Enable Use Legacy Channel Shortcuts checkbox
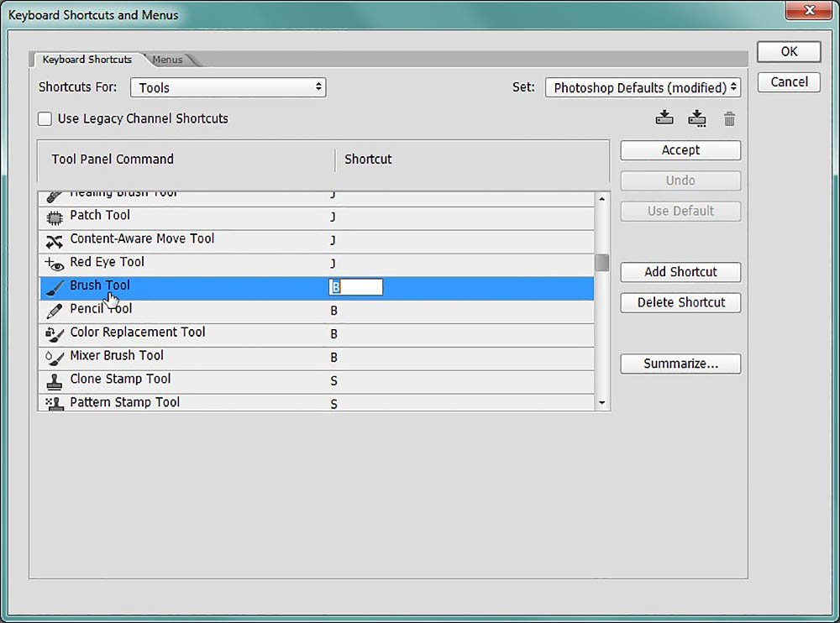This screenshot has height=623, width=840. point(45,119)
